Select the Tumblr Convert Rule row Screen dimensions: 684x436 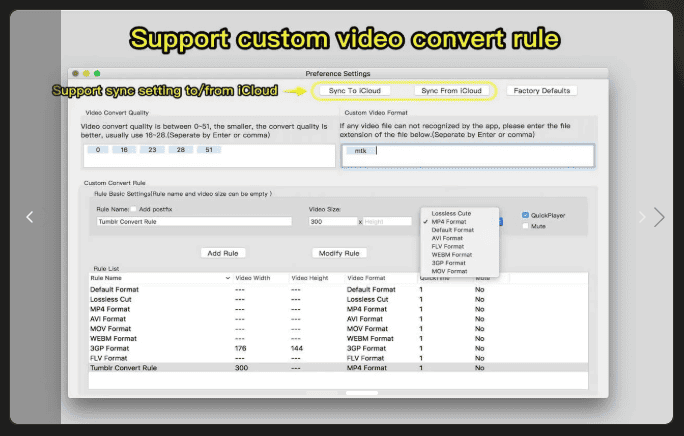[x=338, y=368]
